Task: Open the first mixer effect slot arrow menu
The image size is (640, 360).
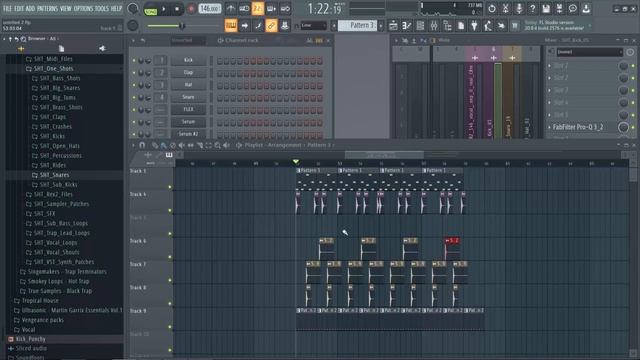Action: coord(549,66)
